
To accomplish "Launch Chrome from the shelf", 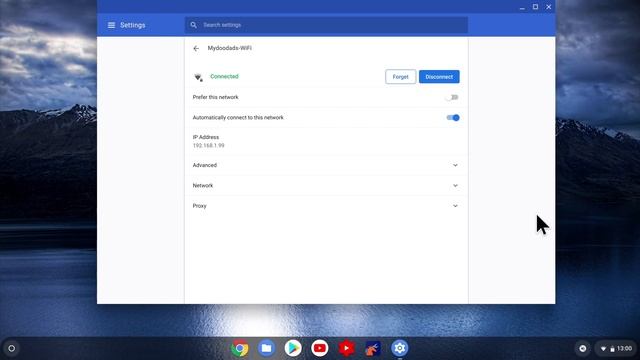I will [x=240, y=348].
